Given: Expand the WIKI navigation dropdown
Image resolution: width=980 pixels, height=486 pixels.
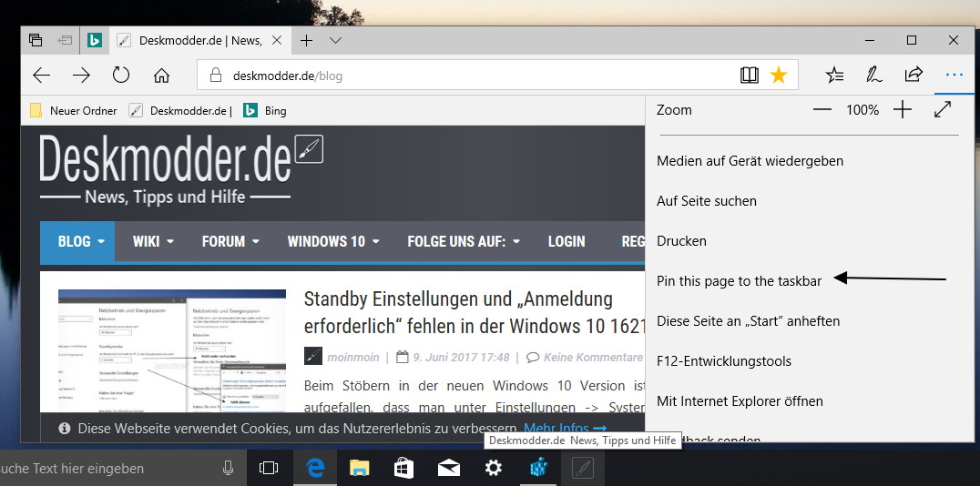Looking at the screenshot, I should [153, 241].
